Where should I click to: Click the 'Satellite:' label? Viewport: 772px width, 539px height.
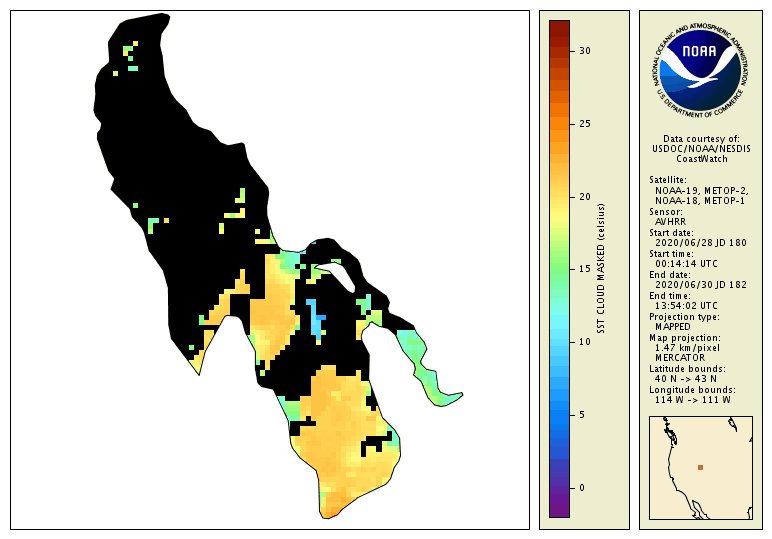pyautogui.click(x=668, y=180)
